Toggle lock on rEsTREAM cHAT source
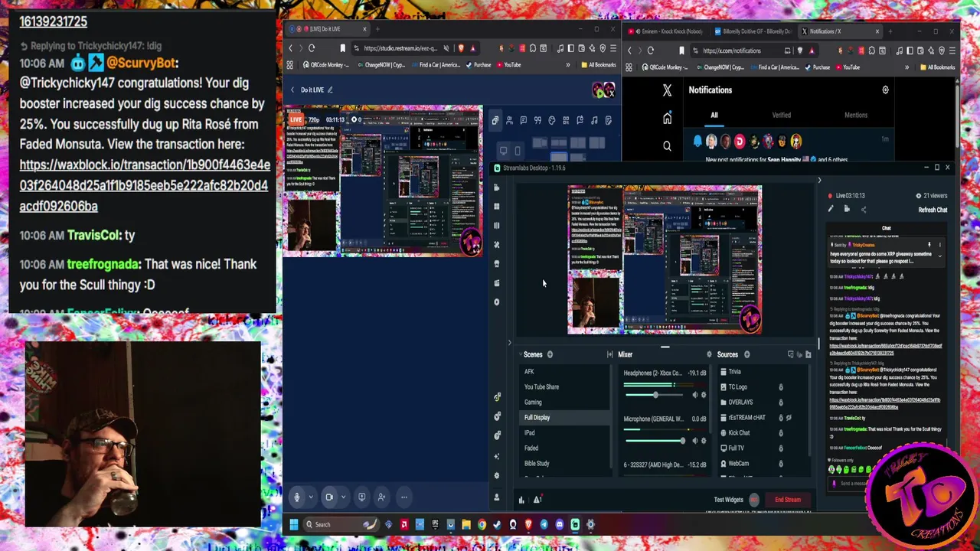Viewport: 980px width, 551px height. 781,418
